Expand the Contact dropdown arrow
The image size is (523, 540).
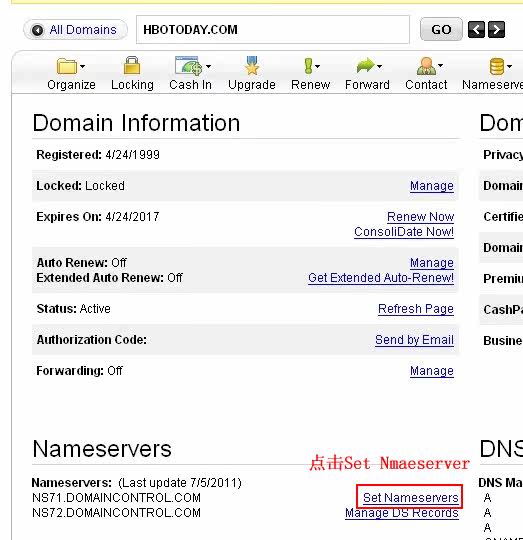[x=440, y=65]
